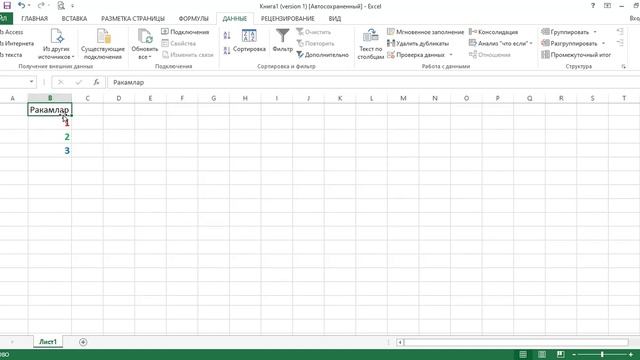Open the quick access toolbar customize arrow
The height and width of the screenshot is (360, 640).
[x=73, y=6]
